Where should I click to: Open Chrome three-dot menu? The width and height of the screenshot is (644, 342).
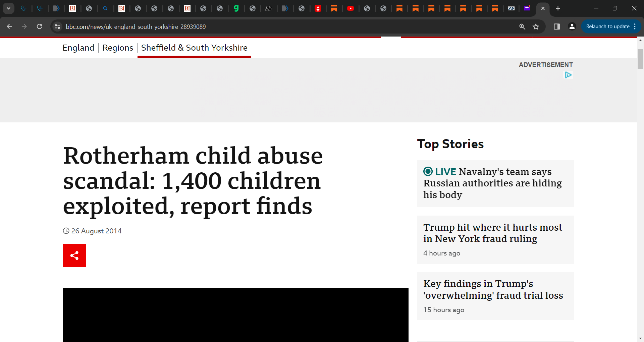[x=635, y=26]
